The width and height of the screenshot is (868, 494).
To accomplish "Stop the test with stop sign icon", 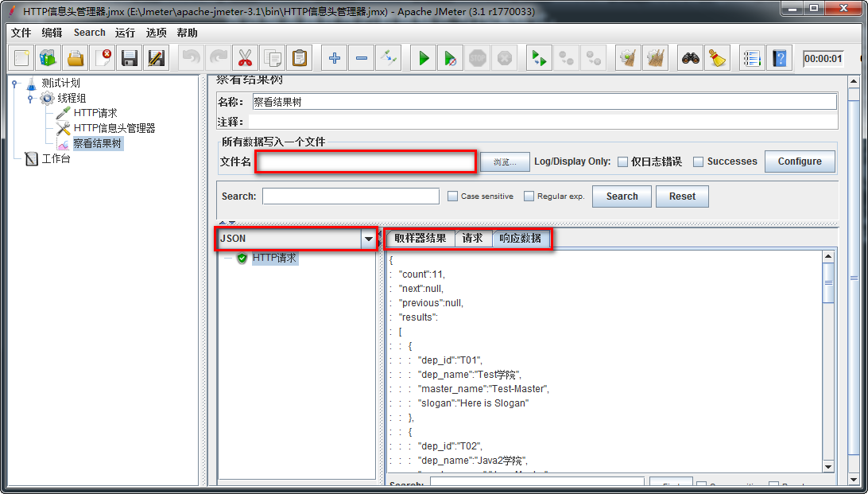I will tap(477, 57).
